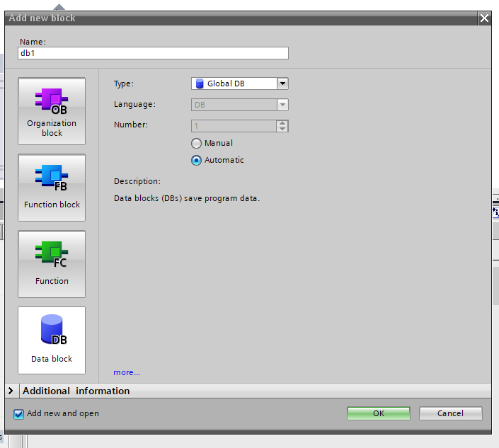Viewport: 499px width, 448px height.
Task: Increase block number with the up arrow
Action: coord(282,123)
